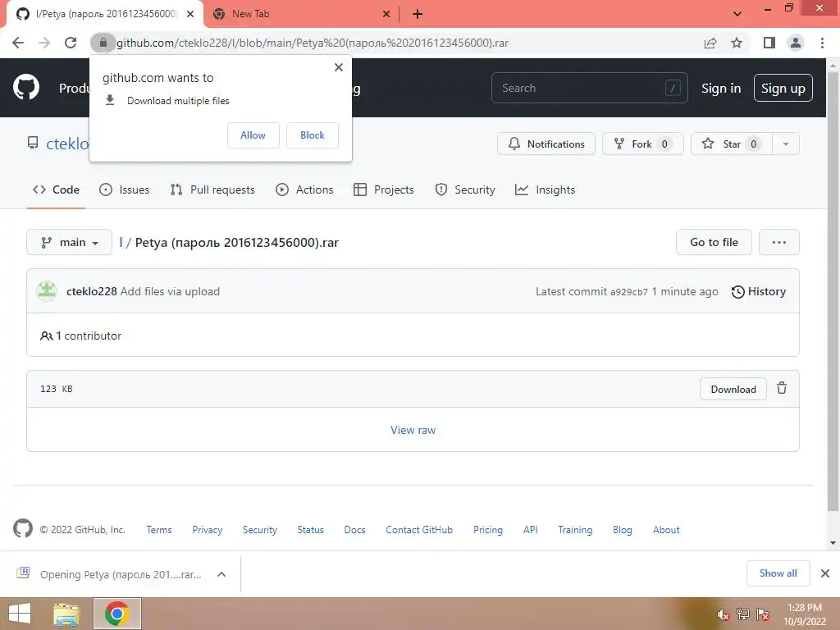Open Contact GitHub footer link
Image resolution: width=840 pixels, height=630 pixels.
419,529
